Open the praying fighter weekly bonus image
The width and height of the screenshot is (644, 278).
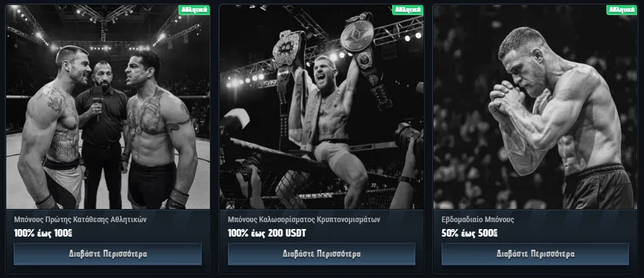(535, 107)
